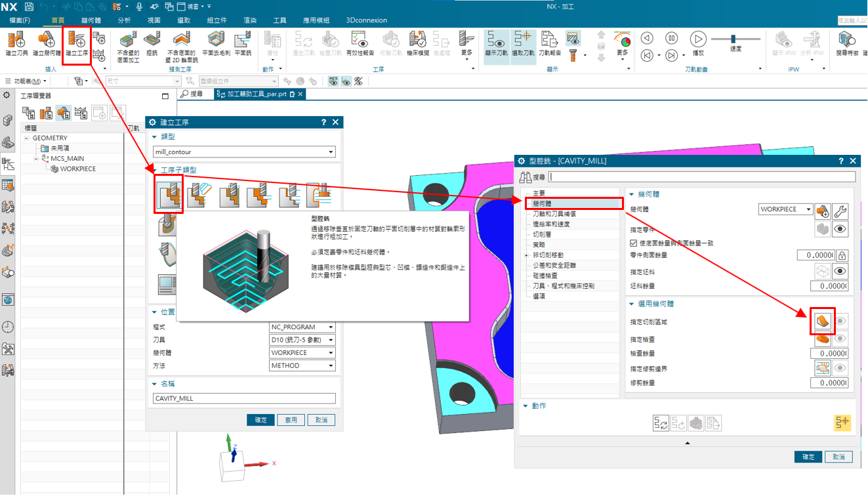The image size is (868, 496).
Task: Open 搜尋特徵 find features tool
Action: pyautogui.click(x=847, y=43)
